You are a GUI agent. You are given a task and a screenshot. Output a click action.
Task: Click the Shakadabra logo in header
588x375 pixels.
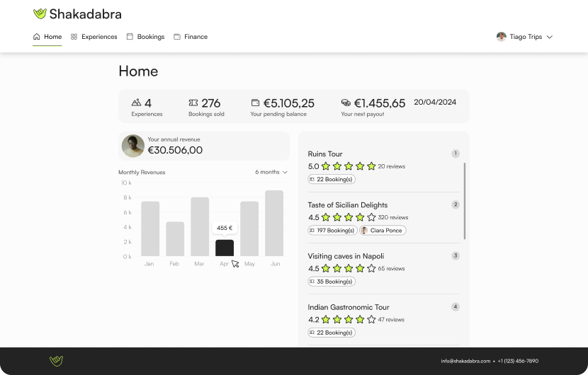coord(77,14)
